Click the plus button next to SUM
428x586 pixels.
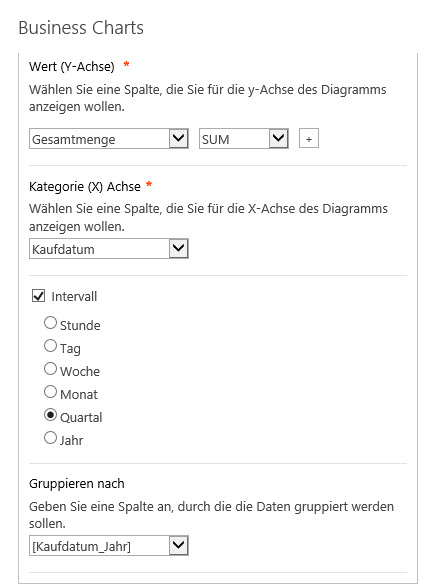click(309, 139)
